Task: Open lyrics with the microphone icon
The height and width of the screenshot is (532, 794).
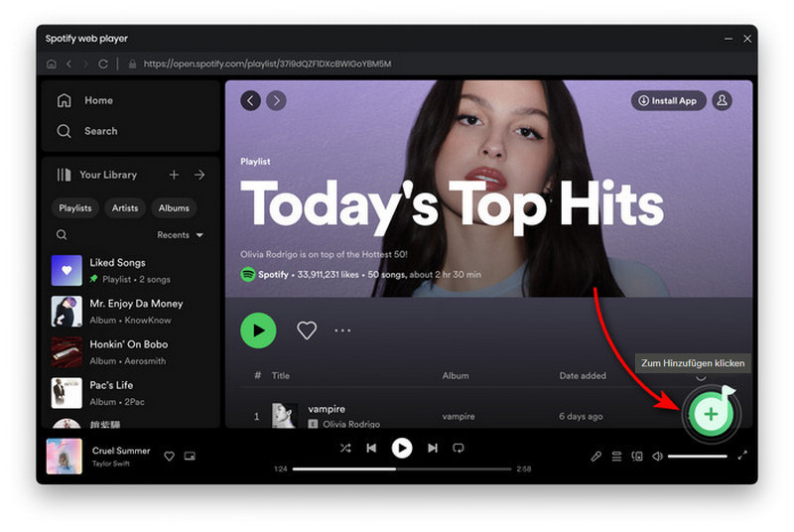Action: [596, 457]
